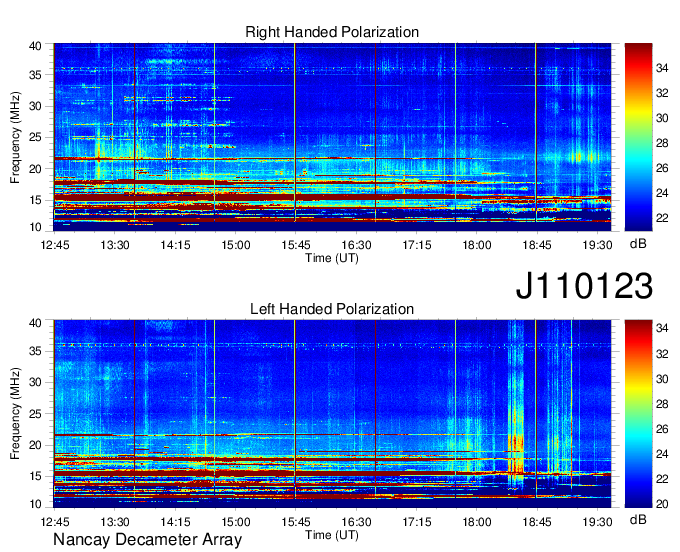Click the 35 MHz tick on the bottom plot
The width and height of the screenshot is (680, 552).
(x=35, y=351)
